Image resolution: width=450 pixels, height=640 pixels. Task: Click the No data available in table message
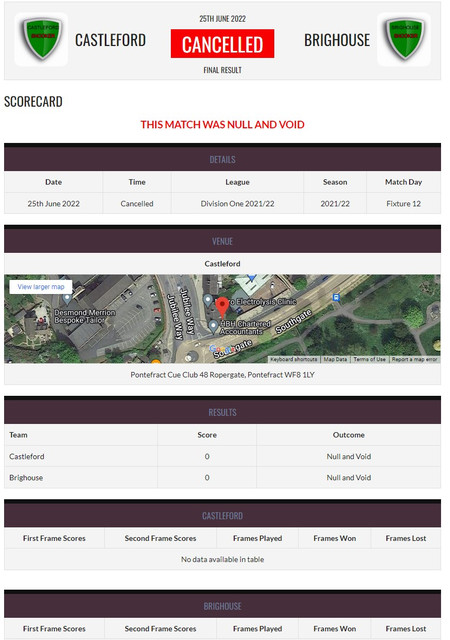(223, 559)
